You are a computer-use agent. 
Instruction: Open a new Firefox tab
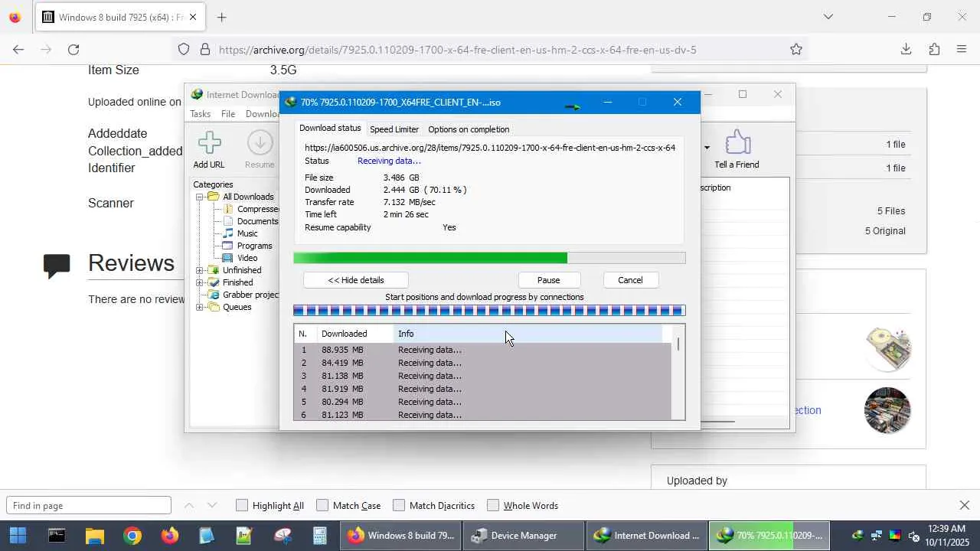[x=222, y=17]
